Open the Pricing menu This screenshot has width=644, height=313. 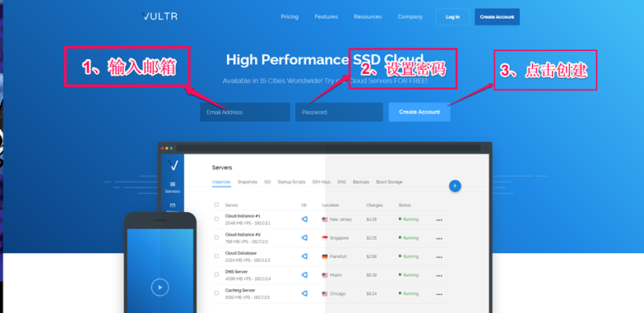tap(290, 16)
